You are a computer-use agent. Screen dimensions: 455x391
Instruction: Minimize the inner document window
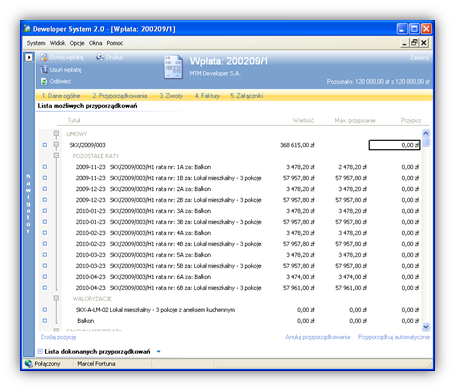coord(404,43)
